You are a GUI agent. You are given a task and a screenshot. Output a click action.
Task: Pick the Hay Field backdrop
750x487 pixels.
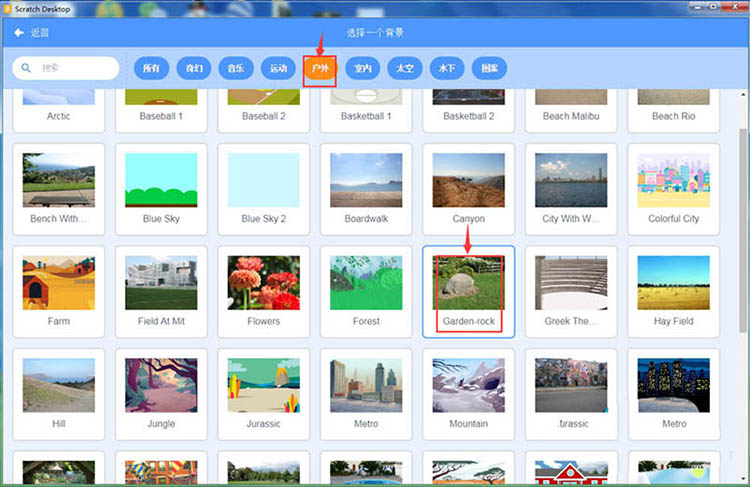[x=673, y=292]
